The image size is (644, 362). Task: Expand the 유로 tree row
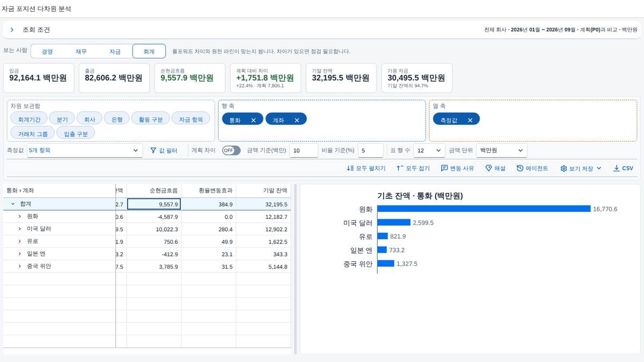coord(20,241)
